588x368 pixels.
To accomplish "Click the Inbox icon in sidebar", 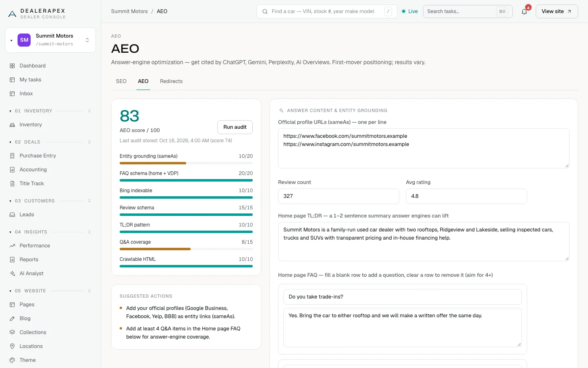I will [12, 94].
